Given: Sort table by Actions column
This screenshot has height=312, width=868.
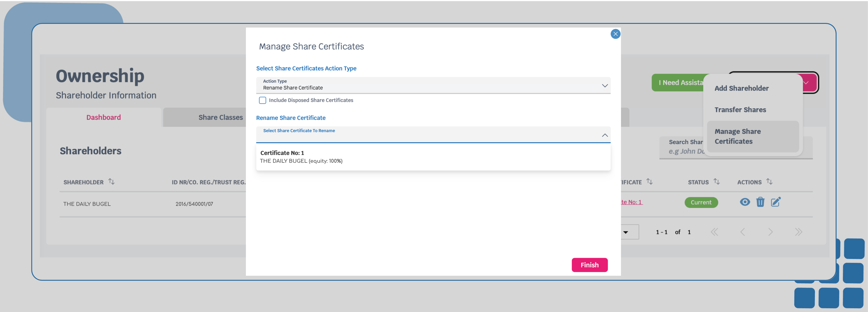Looking at the screenshot, I should [x=769, y=182].
